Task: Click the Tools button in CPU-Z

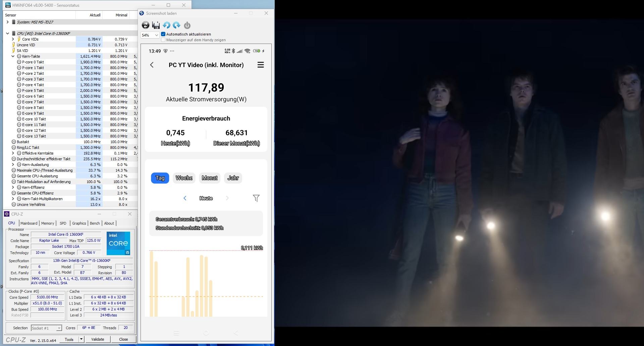Action: [x=69, y=339]
